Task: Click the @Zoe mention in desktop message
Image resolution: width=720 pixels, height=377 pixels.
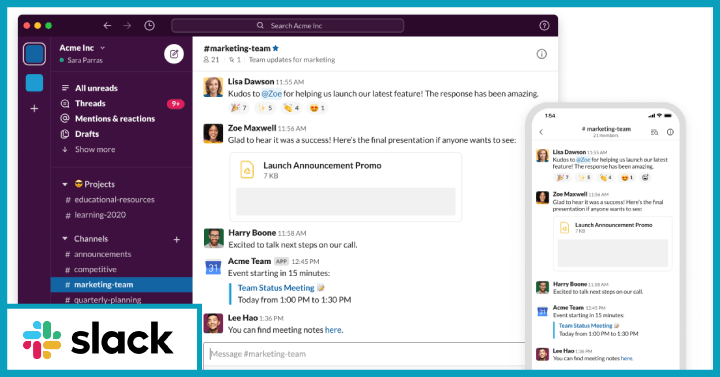Action: click(271, 94)
